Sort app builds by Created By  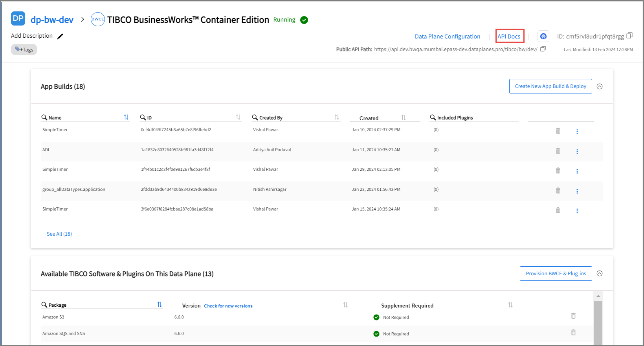[337, 117]
